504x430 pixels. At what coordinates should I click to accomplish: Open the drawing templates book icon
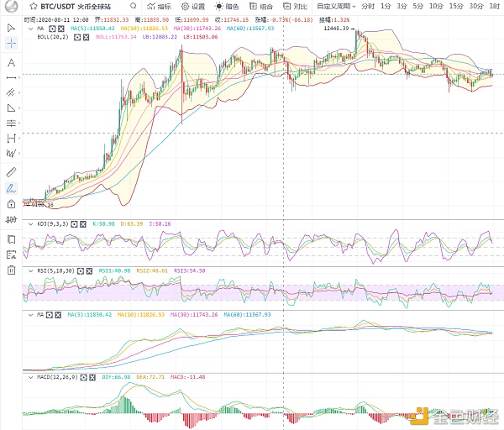pos(11,239)
